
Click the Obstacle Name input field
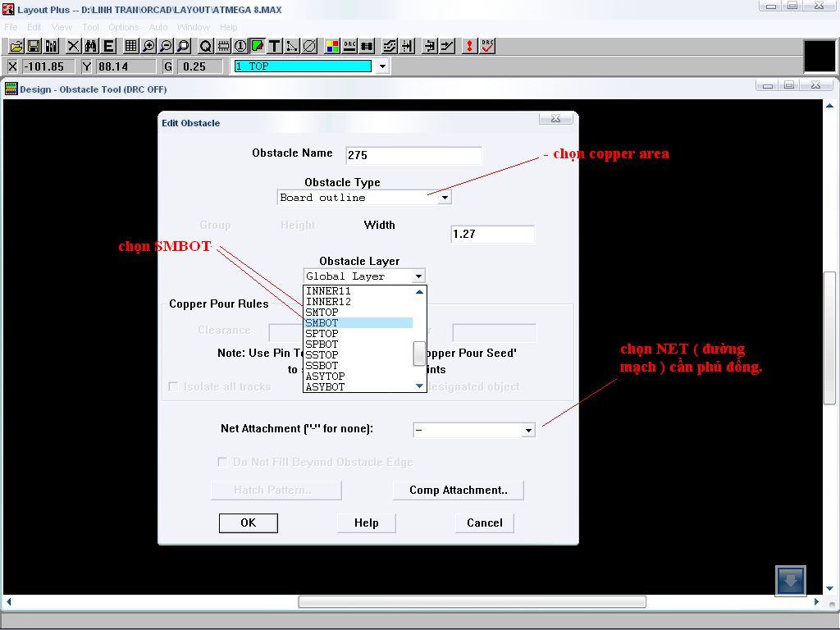(413, 155)
